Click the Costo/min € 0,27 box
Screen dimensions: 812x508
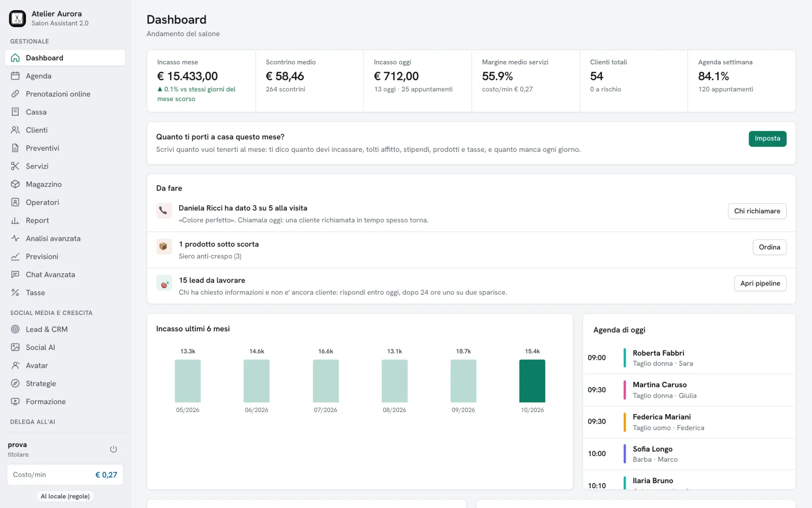coord(65,475)
